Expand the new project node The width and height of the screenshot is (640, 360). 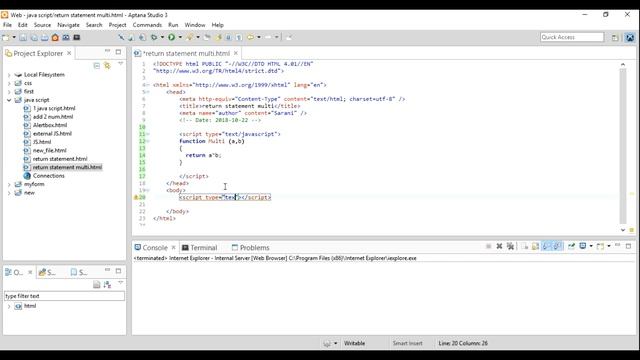pyautogui.click(x=9, y=193)
